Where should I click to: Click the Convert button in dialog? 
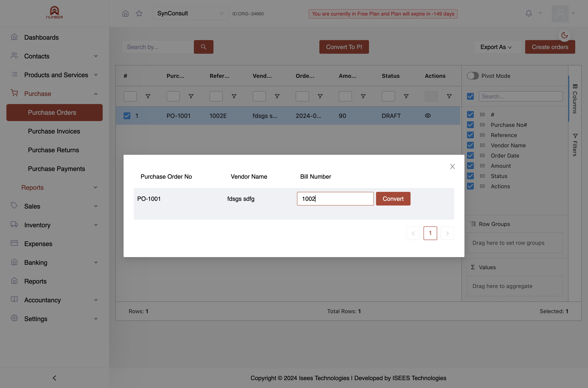(393, 199)
